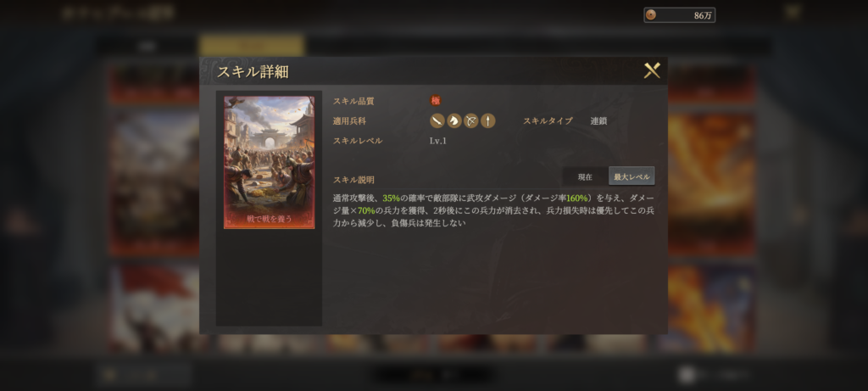Click the blurred icon at top-right corner
This screenshot has height=391, width=868.
tap(793, 12)
